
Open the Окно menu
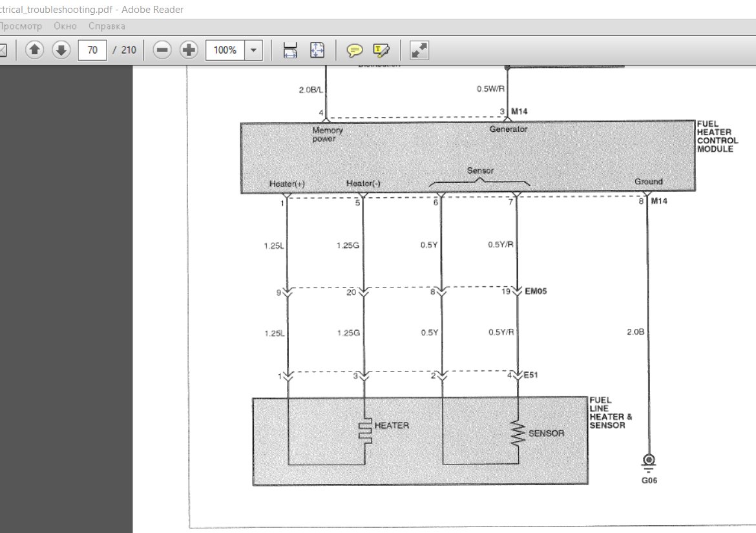(x=65, y=26)
